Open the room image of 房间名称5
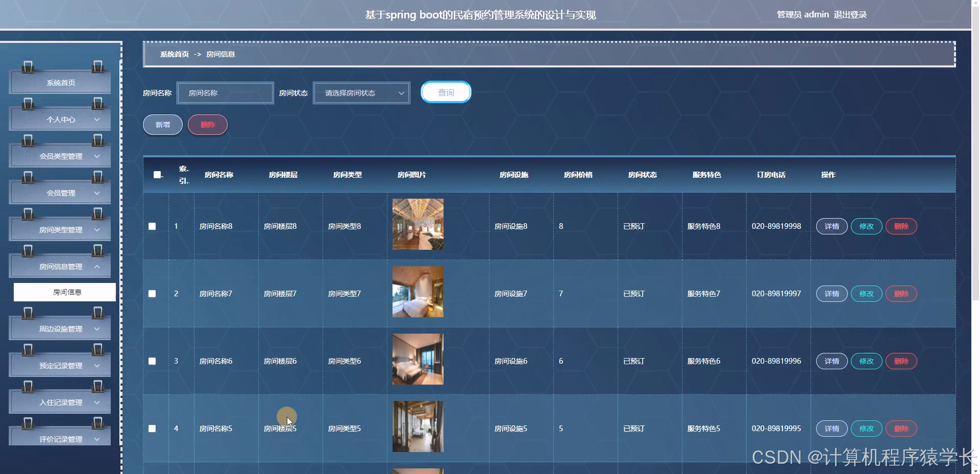Image resolution: width=980 pixels, height=474 pixels. pos(418,426)
